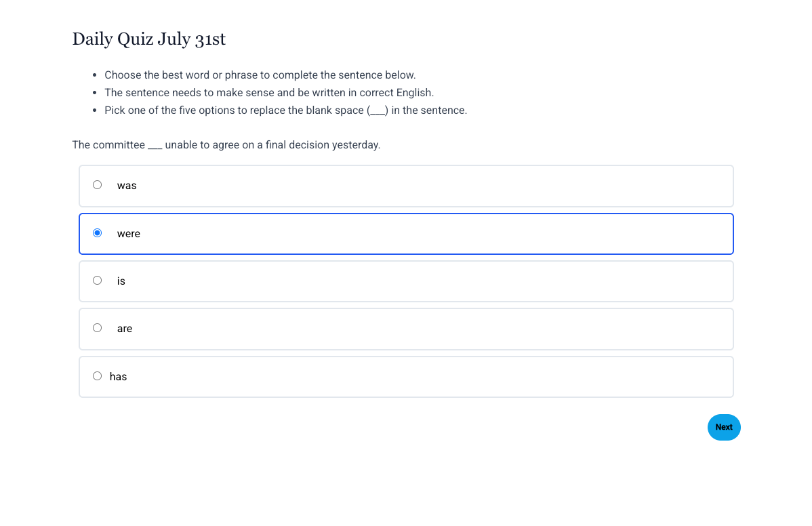Click the words 'unable to agree' in the sentence
The height and width of the screenshot is (526, 812).
(202, 145)
